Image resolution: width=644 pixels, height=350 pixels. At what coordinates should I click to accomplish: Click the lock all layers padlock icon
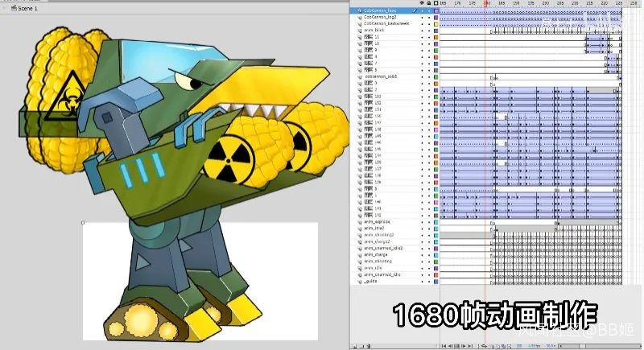coord(428,4)
